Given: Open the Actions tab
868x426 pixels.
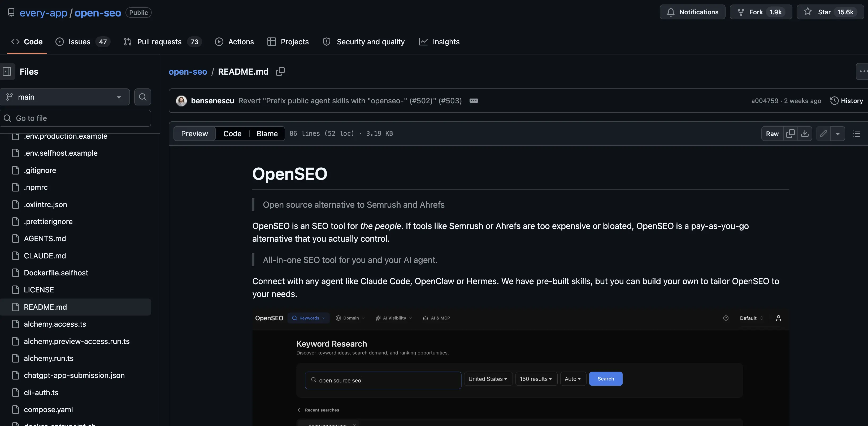Looking at the screenshot, I should [235, 42].
